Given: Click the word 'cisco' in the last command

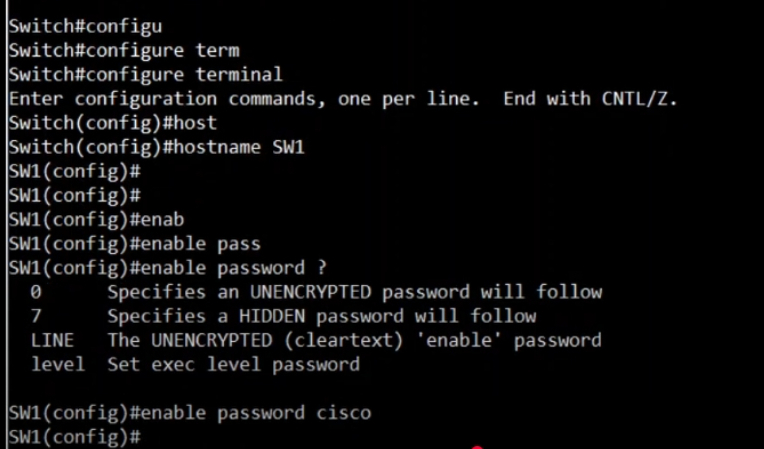Looking at the screenshot, I should (344, 413).
